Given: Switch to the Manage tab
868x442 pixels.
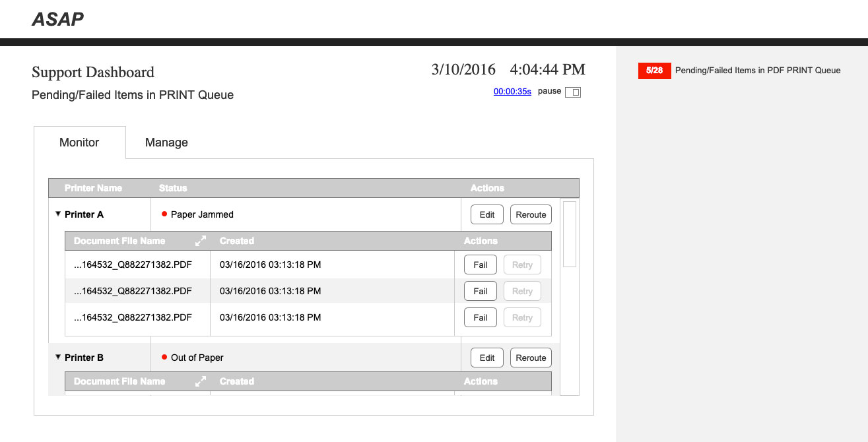Looking at the screenshot, I should coord(166,142).
